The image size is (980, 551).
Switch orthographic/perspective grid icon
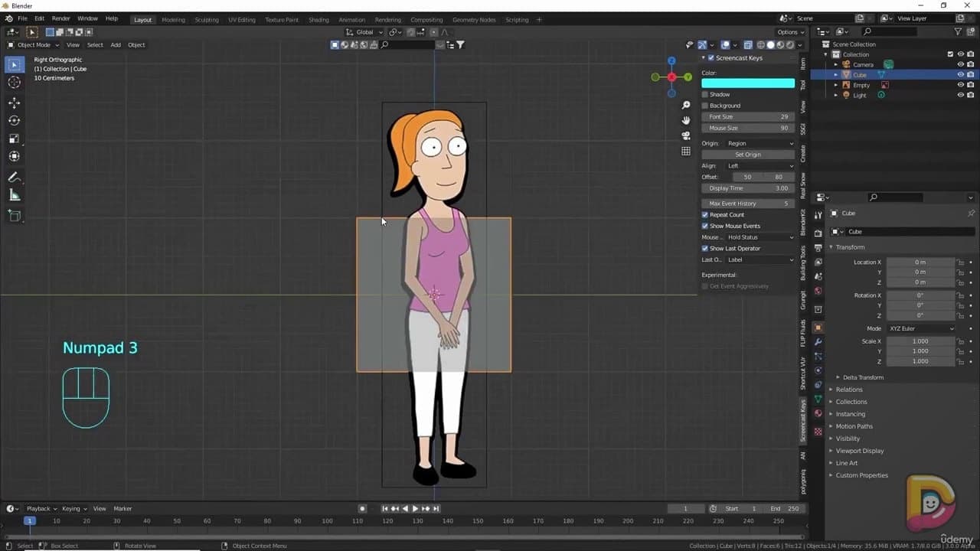686,151
